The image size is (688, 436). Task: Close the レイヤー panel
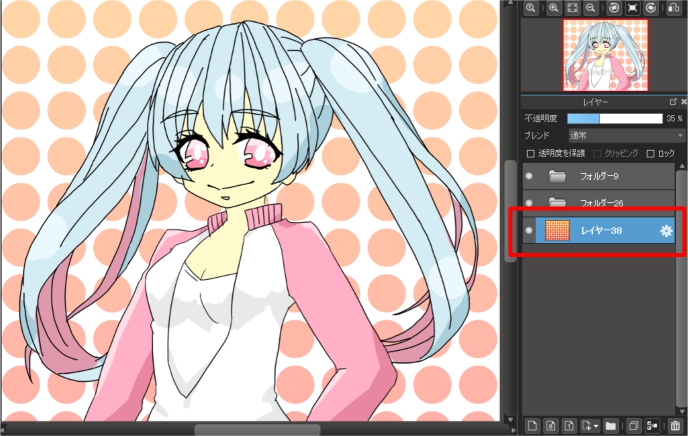684,102
